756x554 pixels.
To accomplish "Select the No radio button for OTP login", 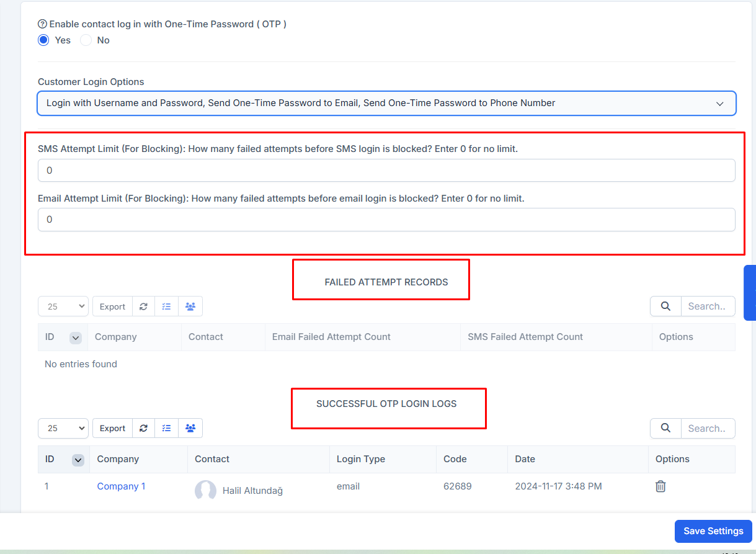I will click(86, 40).
